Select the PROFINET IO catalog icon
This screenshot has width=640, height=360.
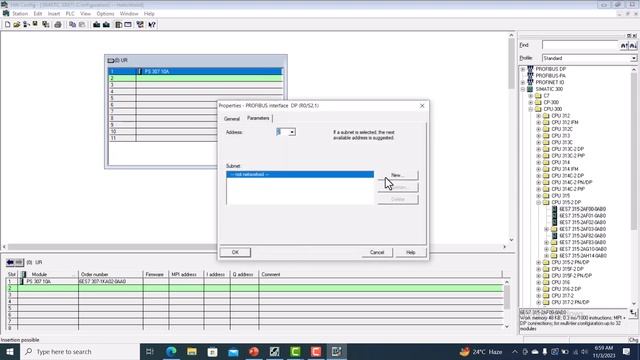tap(530, 82)
